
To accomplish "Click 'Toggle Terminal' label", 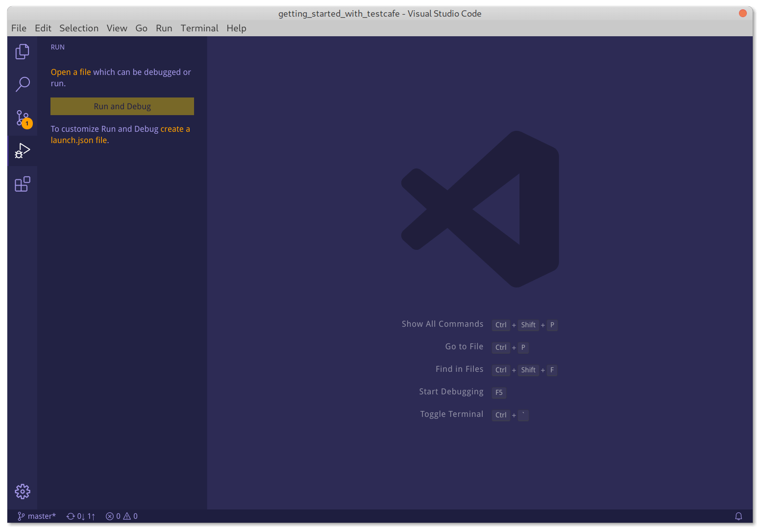I will 452,414.
